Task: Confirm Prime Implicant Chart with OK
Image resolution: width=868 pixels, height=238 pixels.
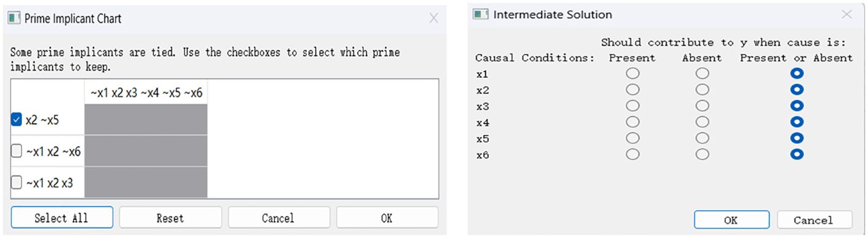Action: pos(387,218)
